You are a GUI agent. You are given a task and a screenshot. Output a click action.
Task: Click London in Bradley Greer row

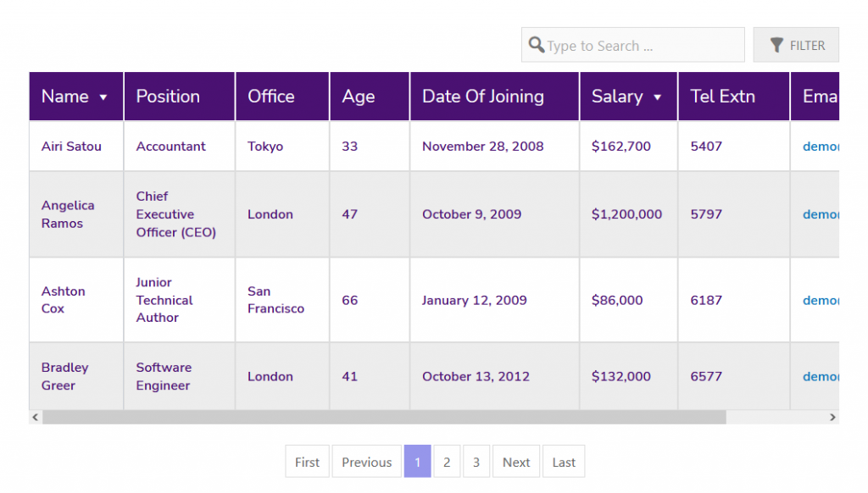point(270,376)
